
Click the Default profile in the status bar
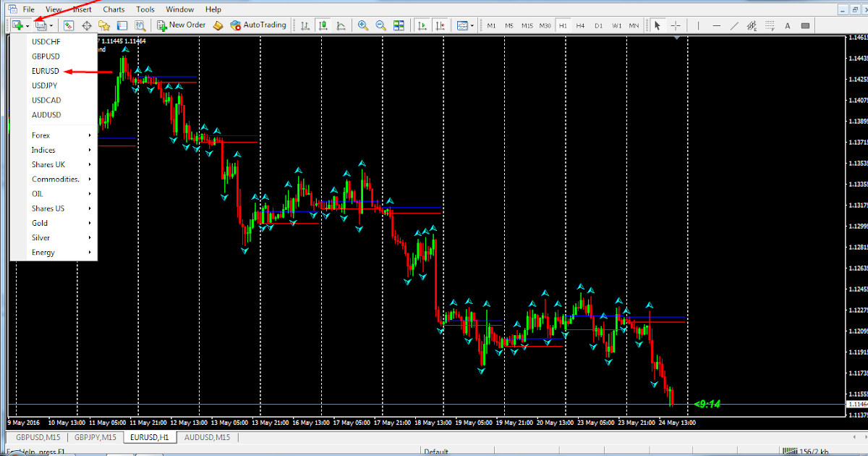tap(436, 451)
